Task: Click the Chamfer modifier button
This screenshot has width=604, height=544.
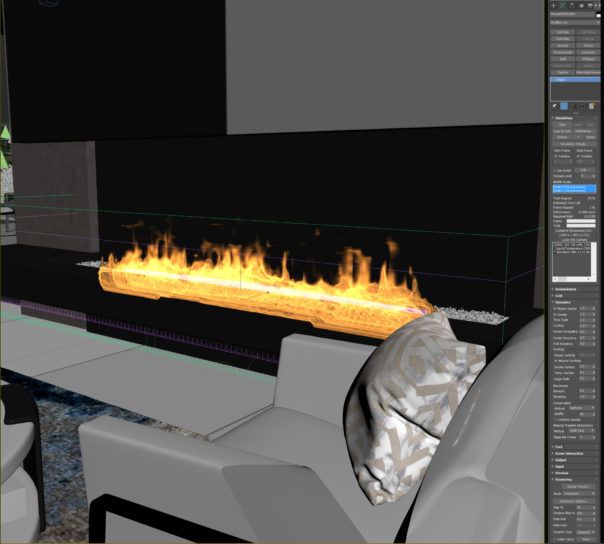Action: [563, 72]
